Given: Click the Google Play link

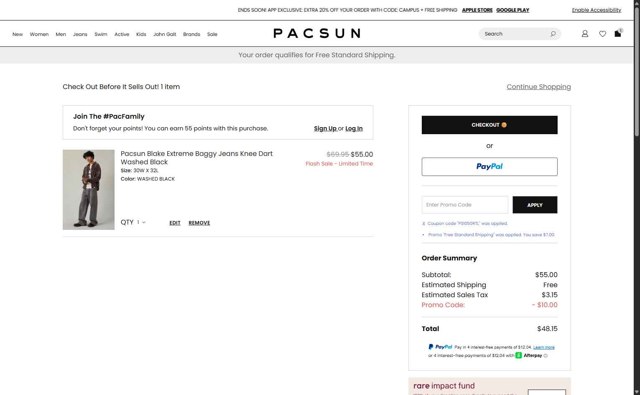Looking at the screenshot, I should click(513, 10).
